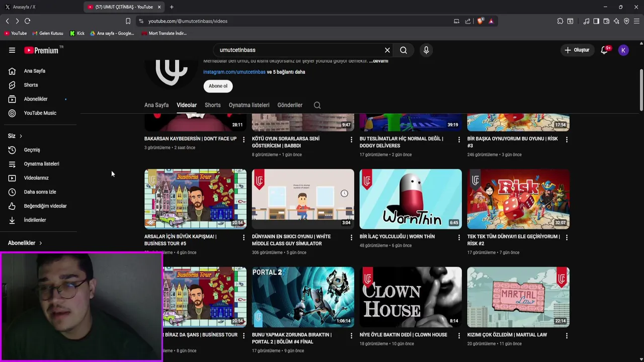The width and height of the screenshot is (644, 362).
Task: Click the Abone ol button
Action: coord(218,86)
